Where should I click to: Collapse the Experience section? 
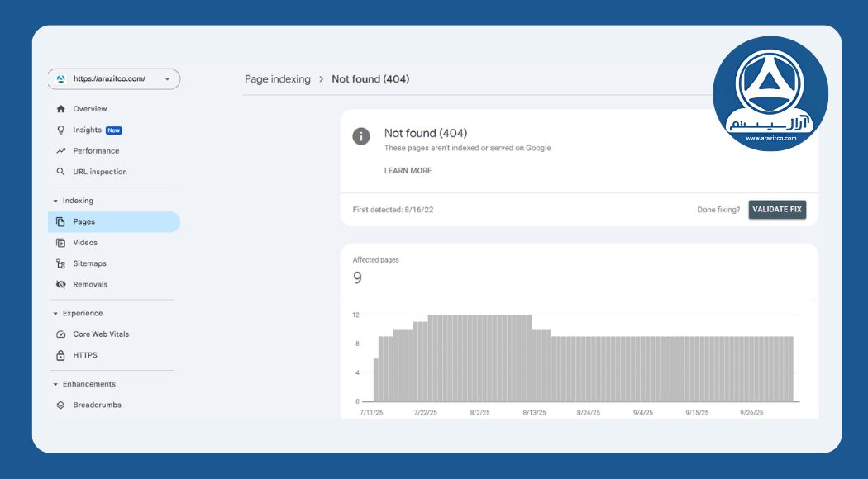coord(55,314)
